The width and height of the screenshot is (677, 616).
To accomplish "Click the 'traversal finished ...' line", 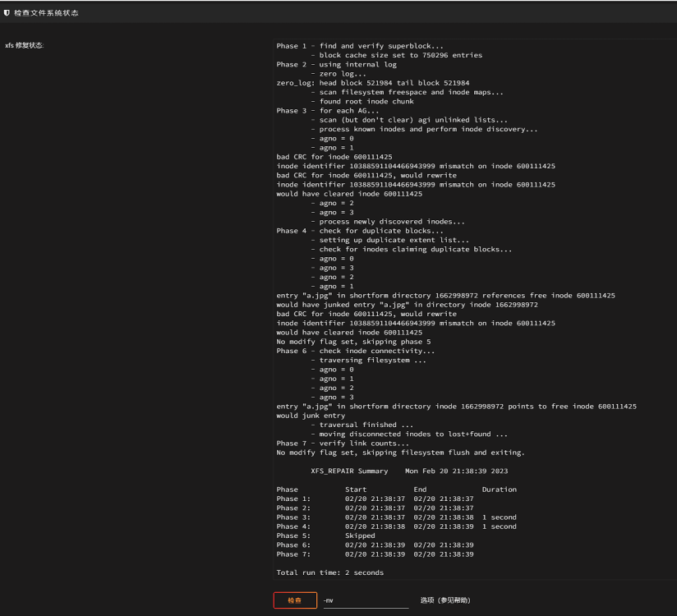I will [366, 425].
